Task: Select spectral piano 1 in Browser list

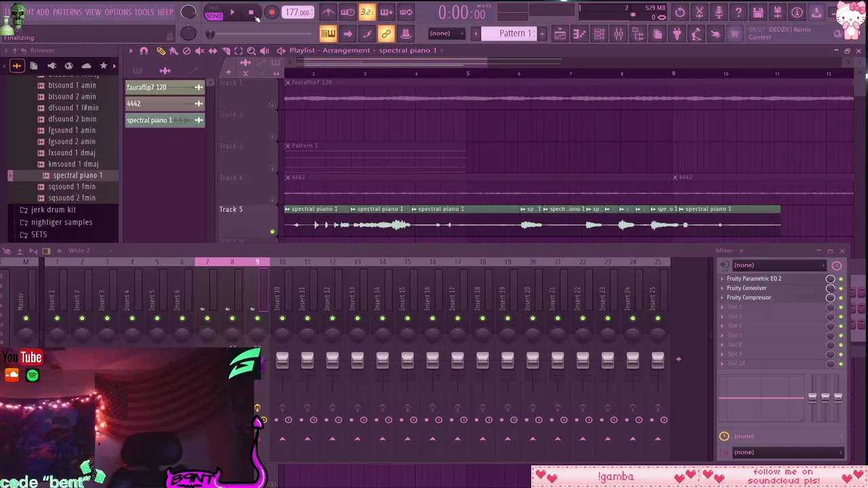Action: tap(77, 176)
